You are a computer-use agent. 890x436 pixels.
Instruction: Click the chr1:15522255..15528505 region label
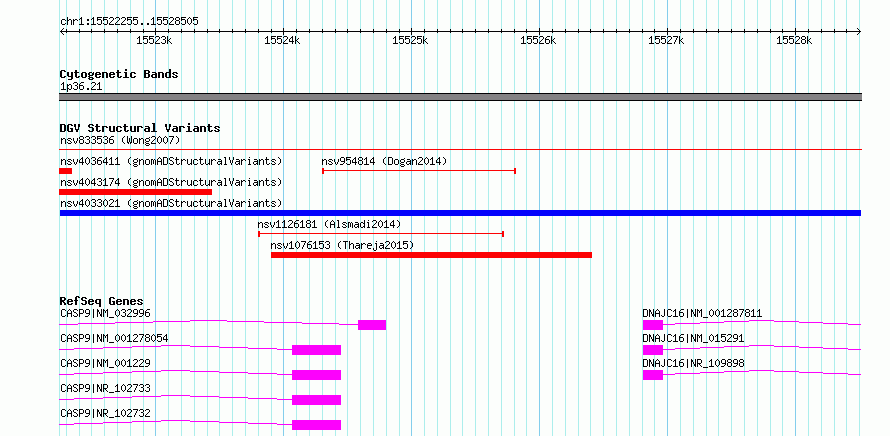tap(129, 22)
